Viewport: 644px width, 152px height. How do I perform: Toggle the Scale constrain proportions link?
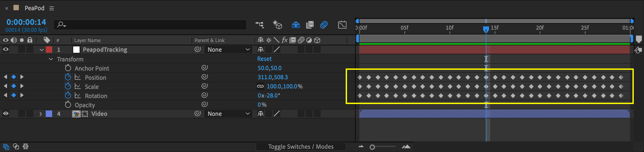pos(260,87)
